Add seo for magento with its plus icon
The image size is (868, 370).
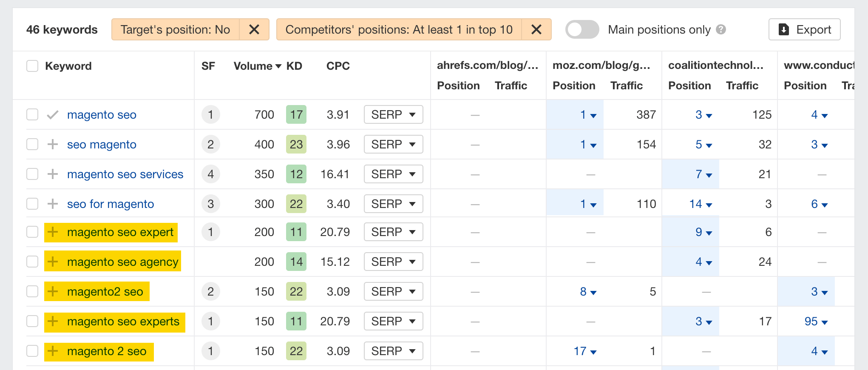(x=53, y=204)
